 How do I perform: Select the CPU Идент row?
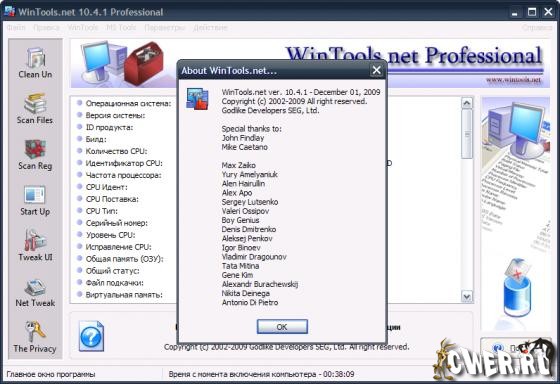(x=102, y=187)
